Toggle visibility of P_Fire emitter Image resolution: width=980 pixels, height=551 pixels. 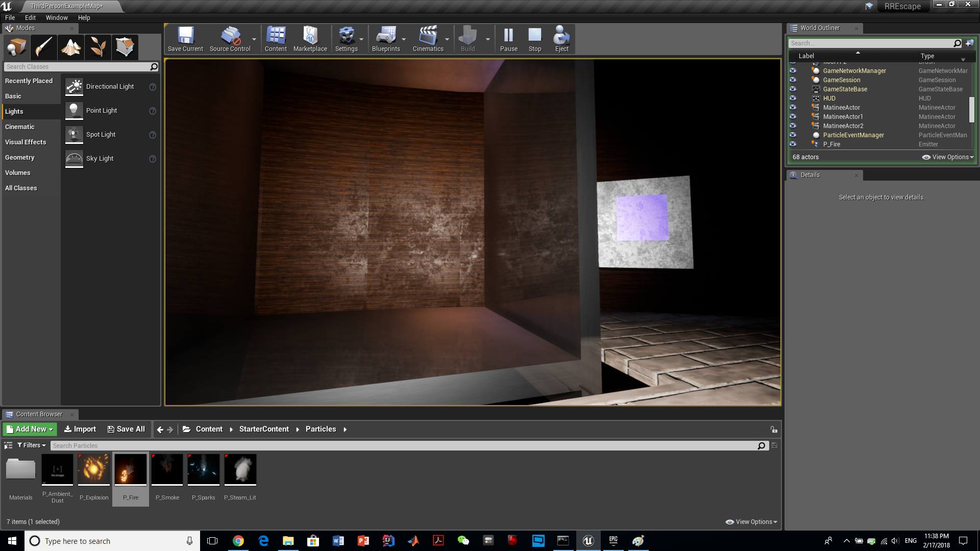(793, 144)
